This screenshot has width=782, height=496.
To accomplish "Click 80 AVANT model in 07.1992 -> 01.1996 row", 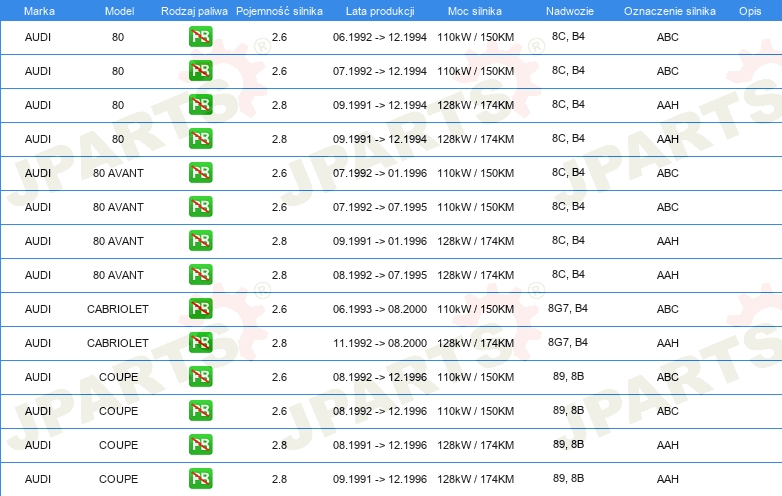I will pos(118,173).
